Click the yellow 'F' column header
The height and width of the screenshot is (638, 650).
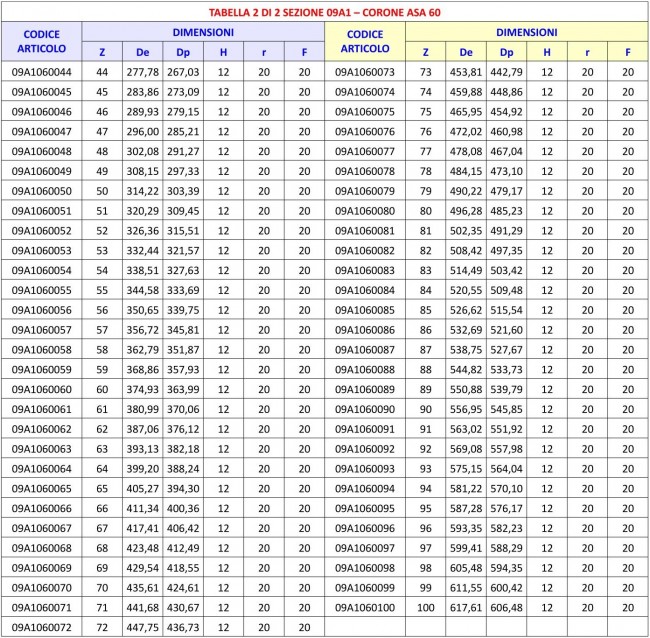tap(628, 52)
